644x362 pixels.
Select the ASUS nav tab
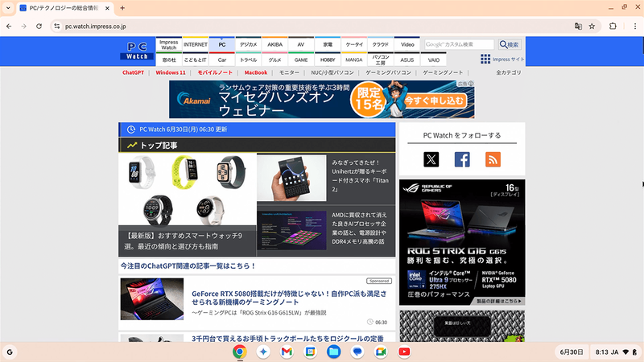407,60
